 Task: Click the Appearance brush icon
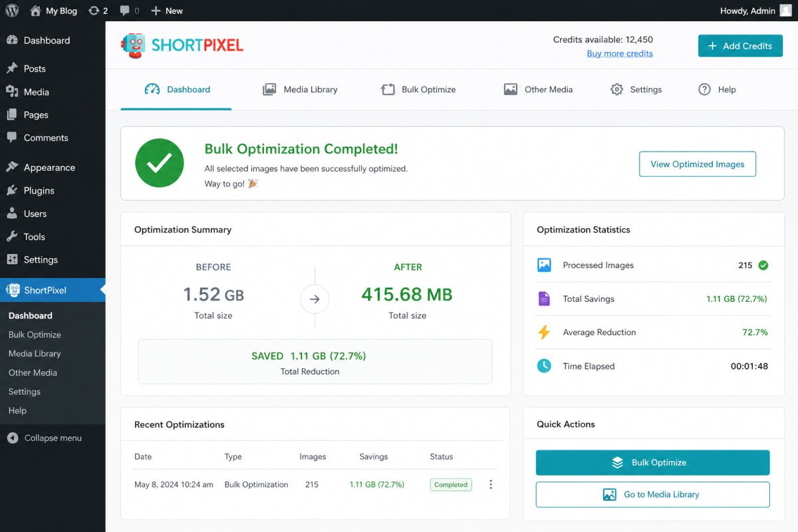tap(12, 168)
